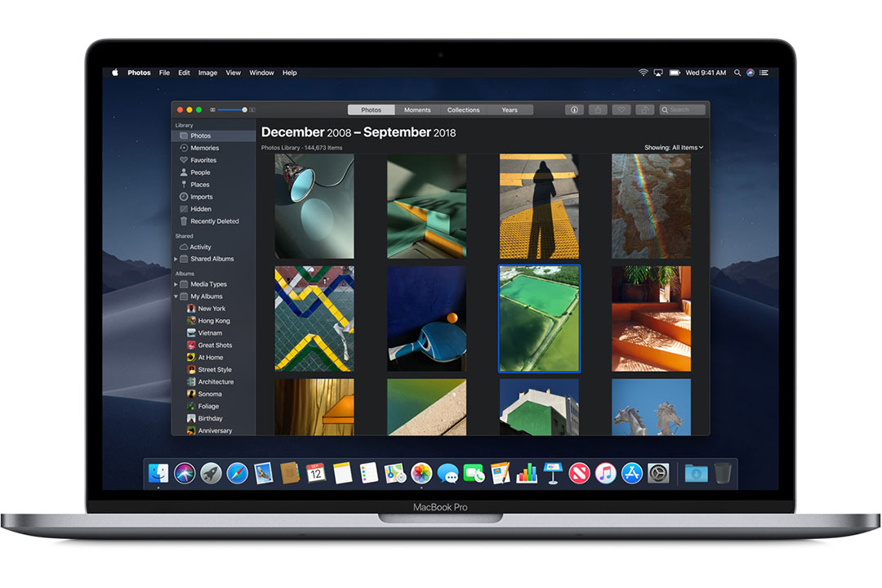Screen dimensions: 882x588
Task: Open Wi-Fi status in menu bar
Action: point(643,73)
